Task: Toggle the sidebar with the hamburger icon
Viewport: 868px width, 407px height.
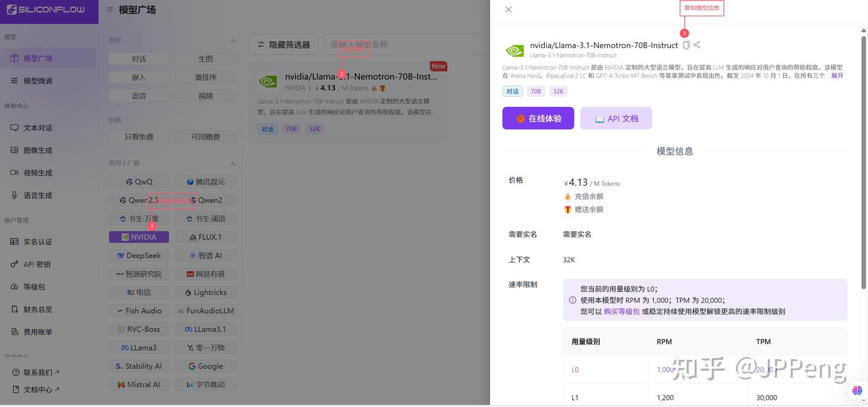Action: pos(110,10)
